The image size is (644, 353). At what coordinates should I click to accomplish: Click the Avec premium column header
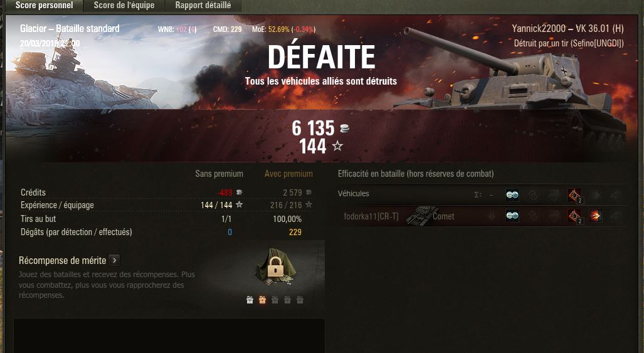(288, 174)
